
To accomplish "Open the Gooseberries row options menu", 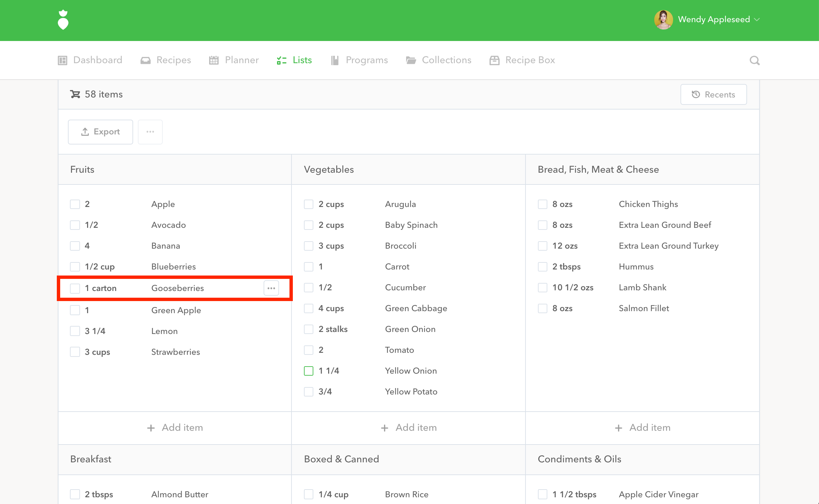I will (271, 288).
